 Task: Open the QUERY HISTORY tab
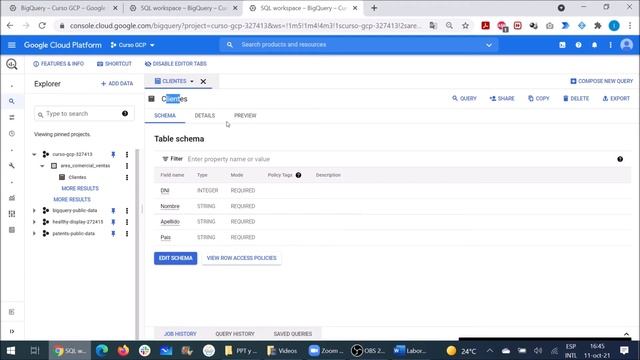[x=235, y=334]
